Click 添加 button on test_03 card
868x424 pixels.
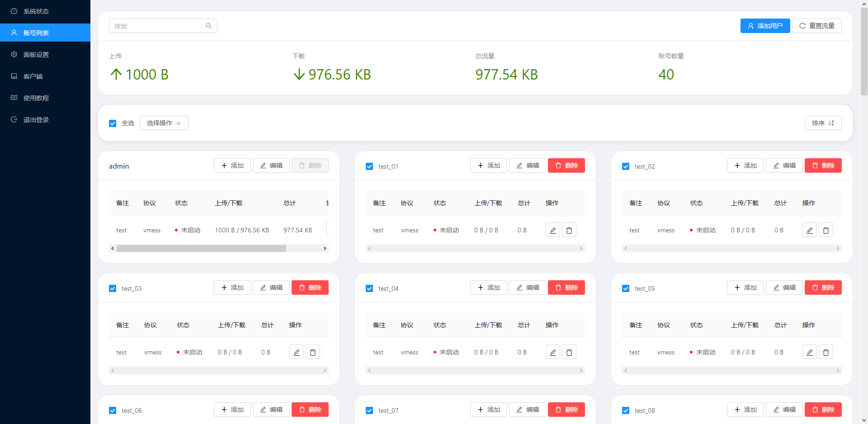tap(232, 287)
